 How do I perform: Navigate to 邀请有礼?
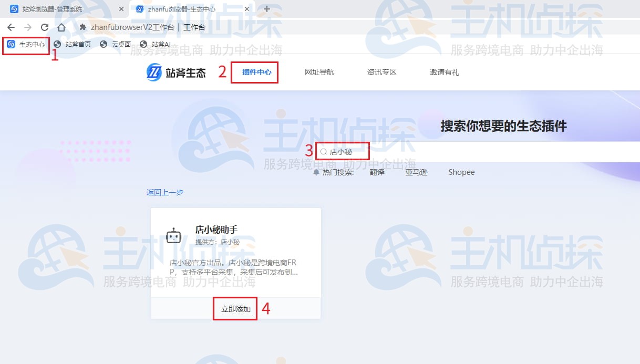pos(444,72)
